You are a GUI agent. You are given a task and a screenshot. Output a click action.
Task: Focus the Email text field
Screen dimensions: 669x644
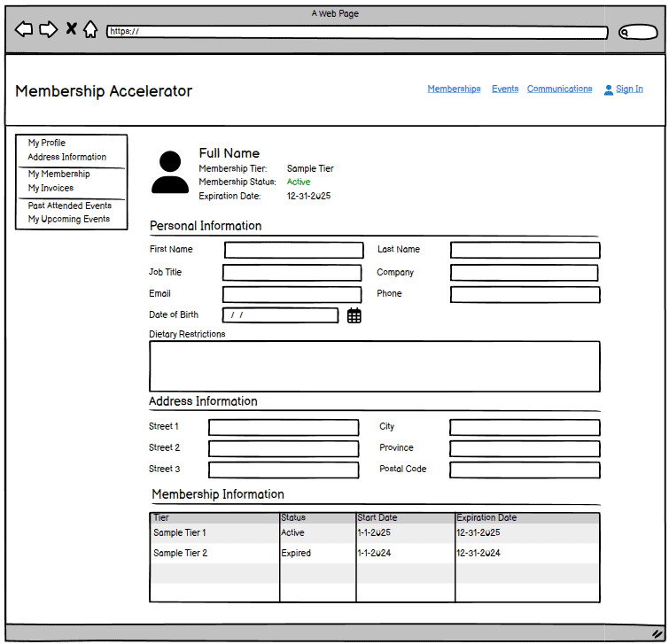click(x=292, y=295)
